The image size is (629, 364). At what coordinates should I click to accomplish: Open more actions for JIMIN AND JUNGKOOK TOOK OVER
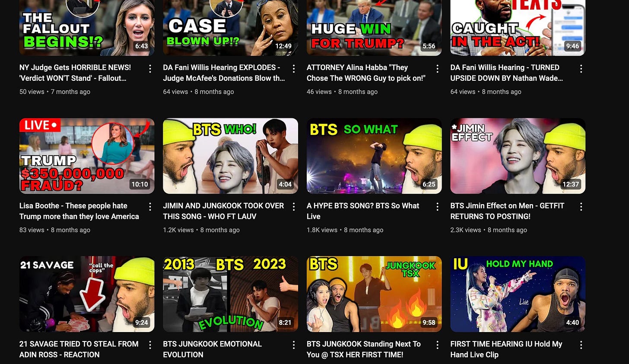pyautogui.click(x=294, y=207)
